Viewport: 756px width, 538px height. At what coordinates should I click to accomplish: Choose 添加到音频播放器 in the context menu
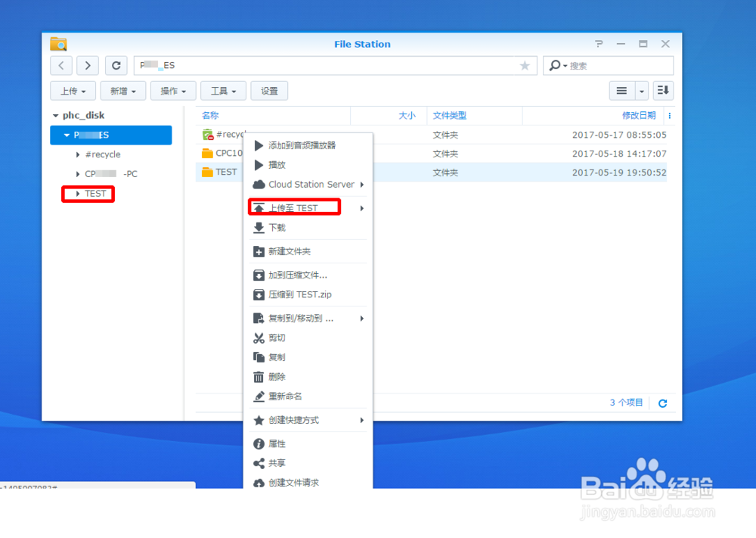tap(308, 145)
